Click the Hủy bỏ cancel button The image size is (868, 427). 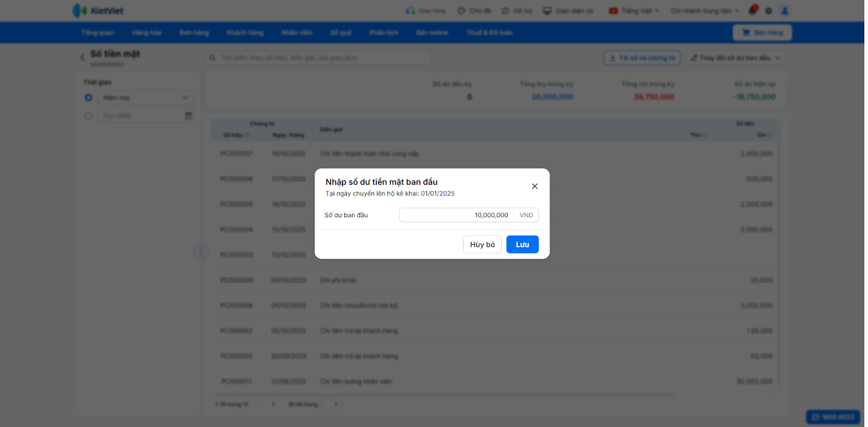point(482,244)
